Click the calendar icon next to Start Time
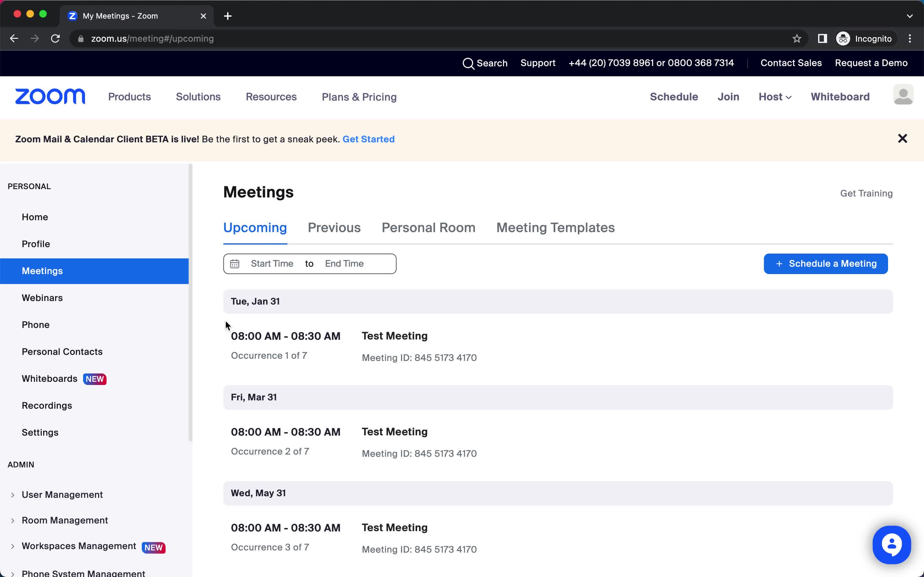The width and height of the screenshot is (924, 577). pos(234,263)
